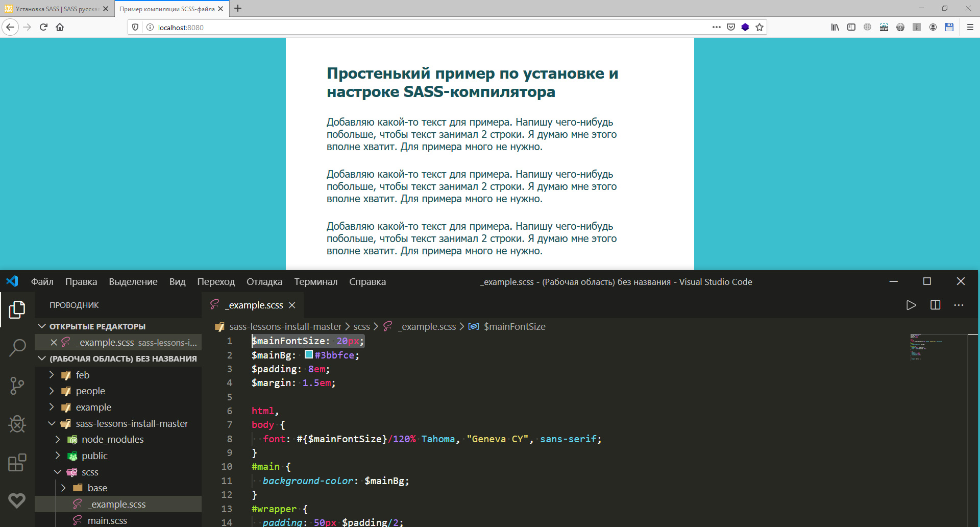Open the Search view in activity bar
980x527 pixels.
17,348
